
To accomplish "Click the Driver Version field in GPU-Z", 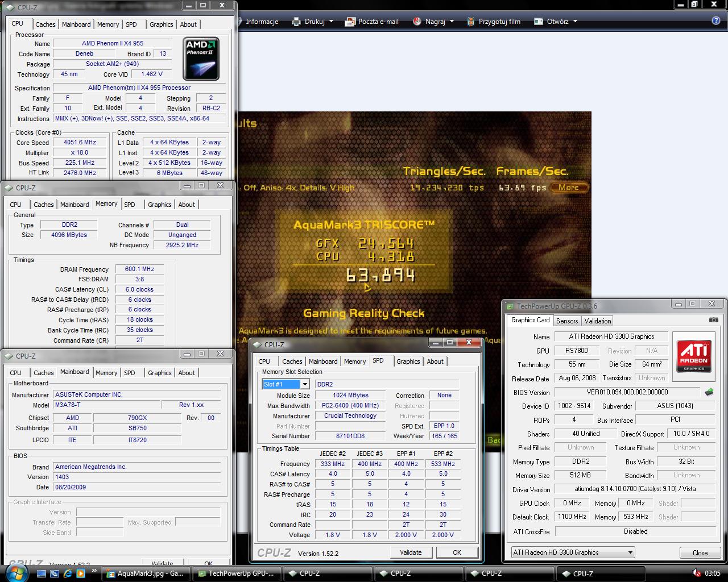I will pyautogui.click(x=635, y=489).
